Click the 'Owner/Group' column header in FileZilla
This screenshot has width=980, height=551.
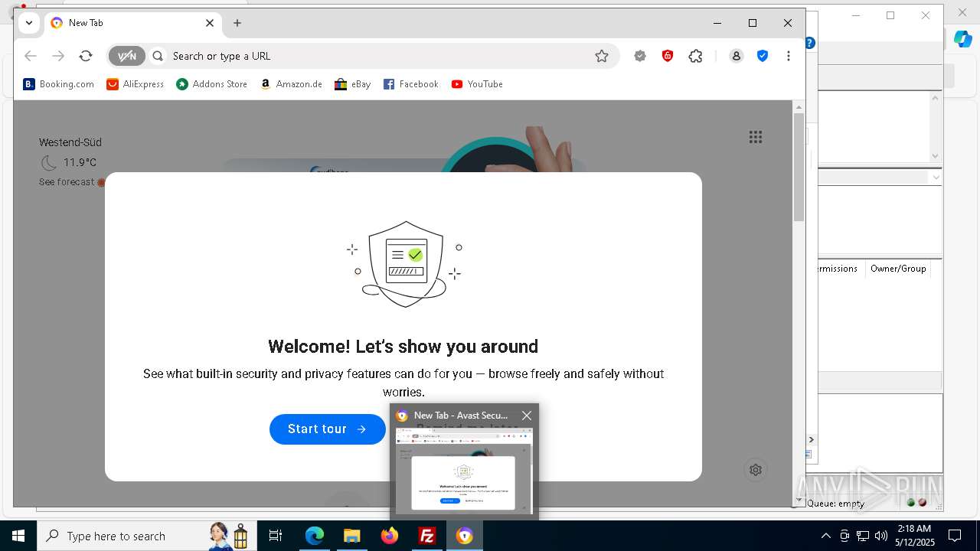(898, 269)
